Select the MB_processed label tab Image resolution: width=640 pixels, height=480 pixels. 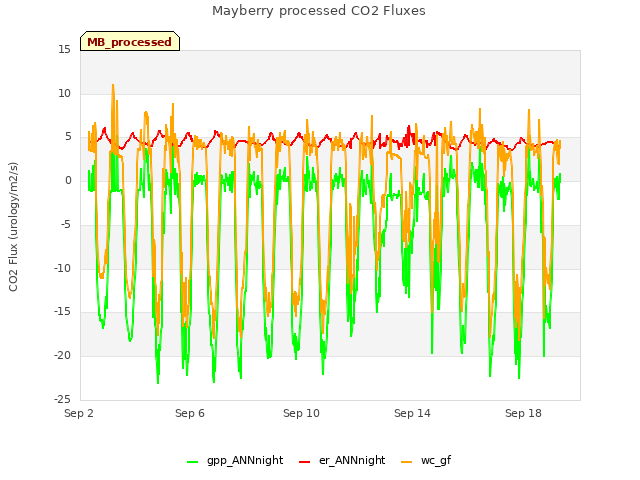click(x=130, y=41)
